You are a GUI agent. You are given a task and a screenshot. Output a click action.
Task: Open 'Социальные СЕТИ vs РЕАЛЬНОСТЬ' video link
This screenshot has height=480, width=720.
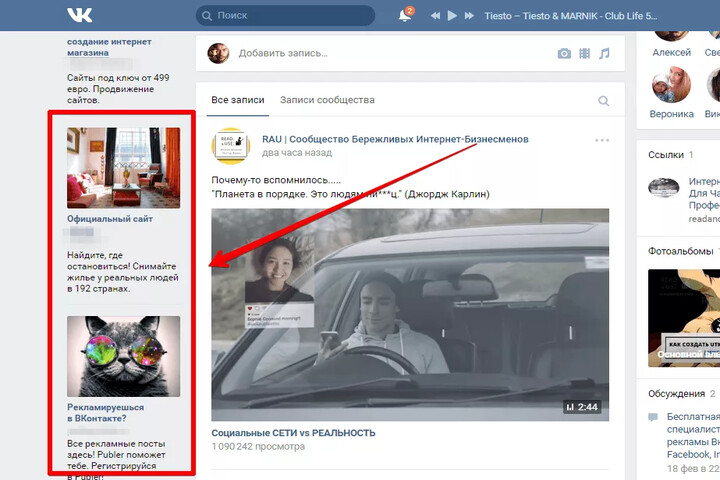[293, 433]
